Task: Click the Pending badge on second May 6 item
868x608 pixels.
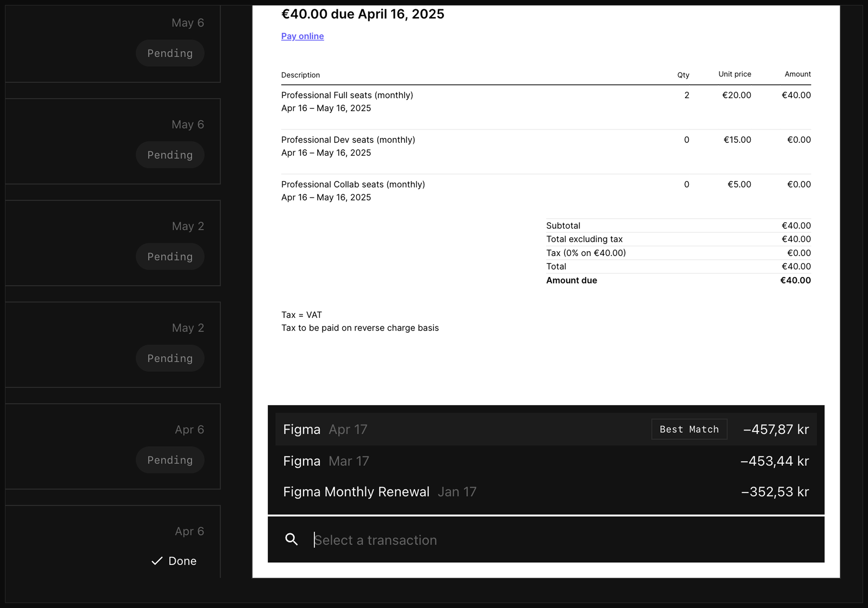Action: [170, 155]
